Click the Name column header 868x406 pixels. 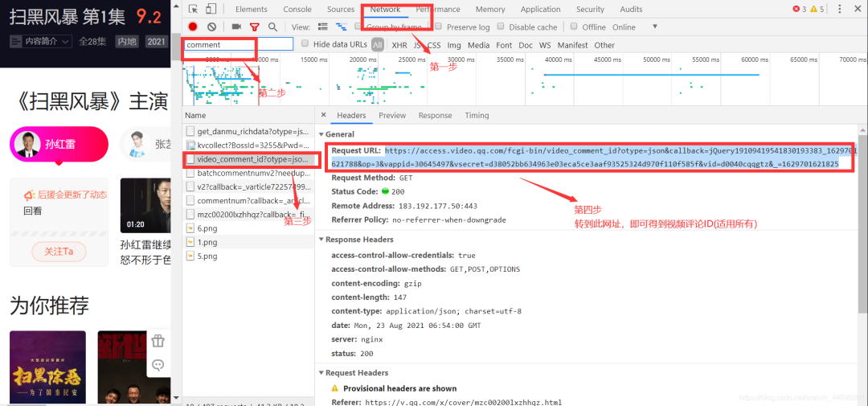pos(248,115)
